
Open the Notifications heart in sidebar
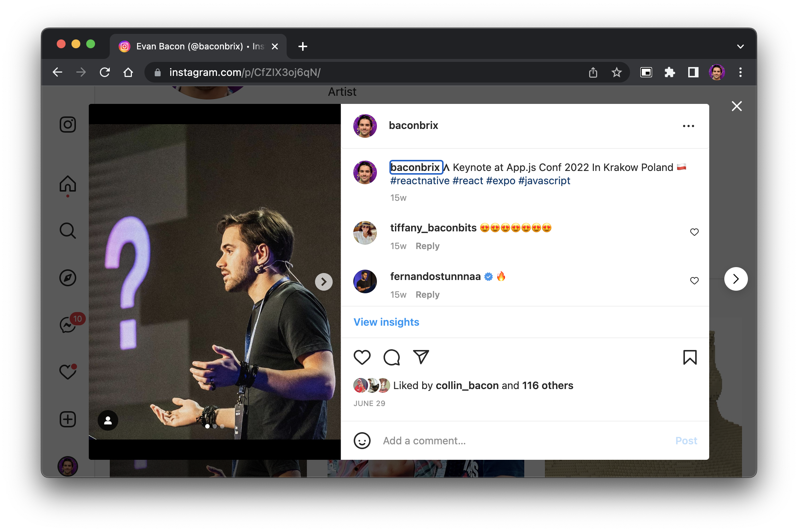(68, 372)
